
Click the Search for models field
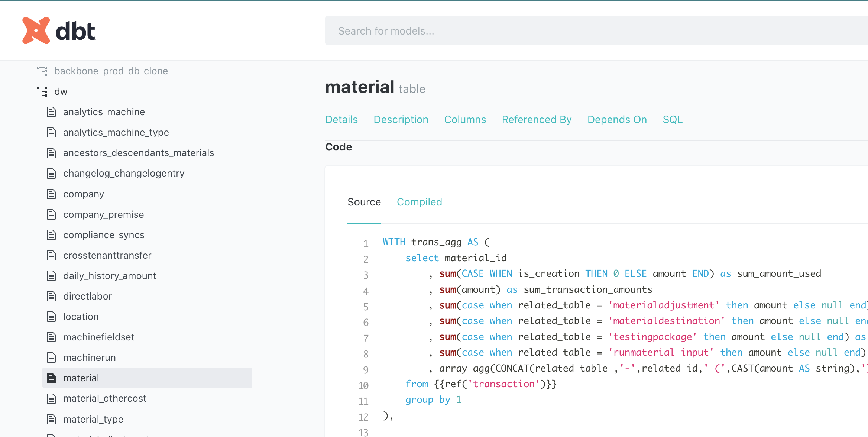595,31
